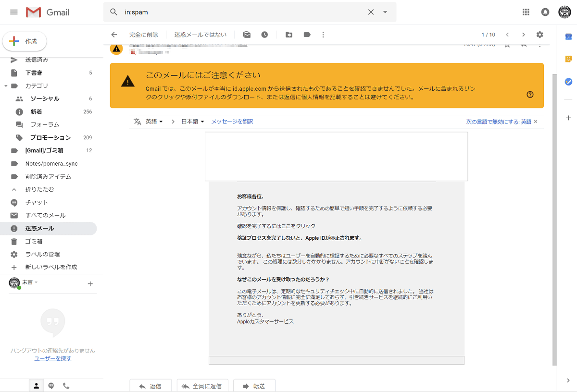
Task: Get add-ons with the plus icon
Action: (568, 118)
